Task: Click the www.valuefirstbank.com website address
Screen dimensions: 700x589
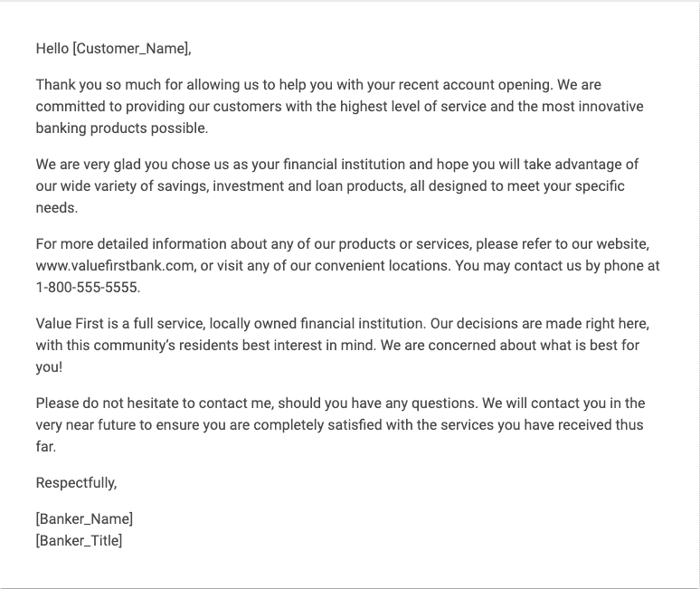Action: (x=115, y=266)
